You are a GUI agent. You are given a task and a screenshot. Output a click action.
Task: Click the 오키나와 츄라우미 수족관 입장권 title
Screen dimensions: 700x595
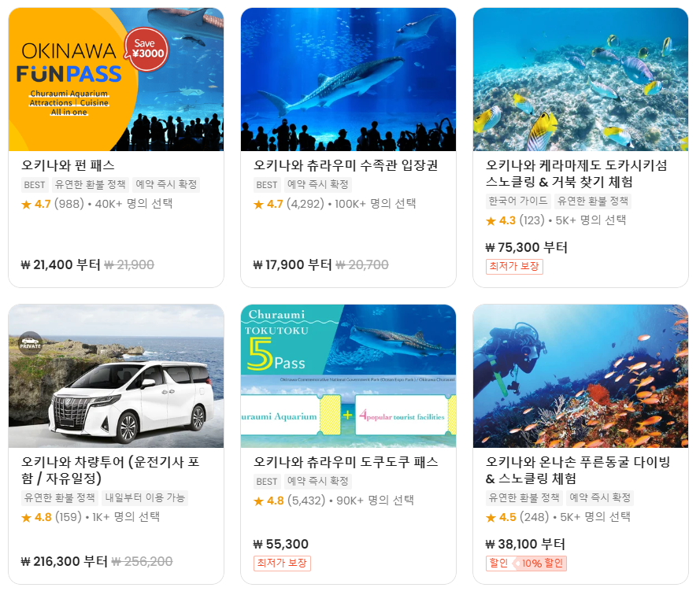[346, 165]
